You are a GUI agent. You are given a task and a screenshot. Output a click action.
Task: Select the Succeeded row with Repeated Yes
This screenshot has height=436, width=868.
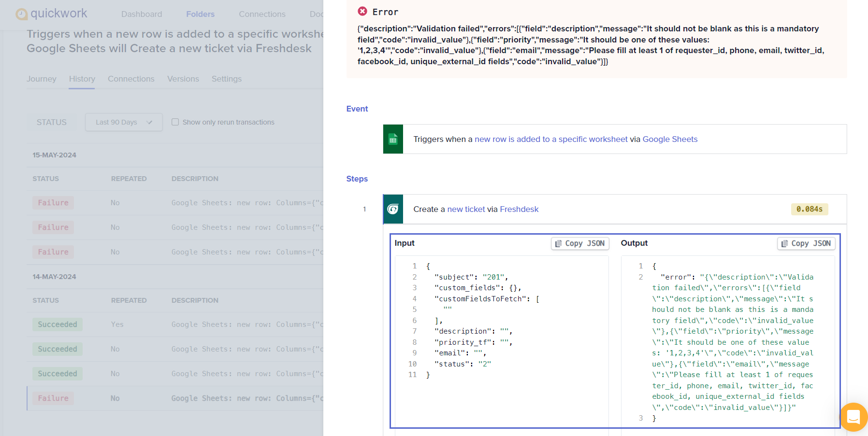175,324
